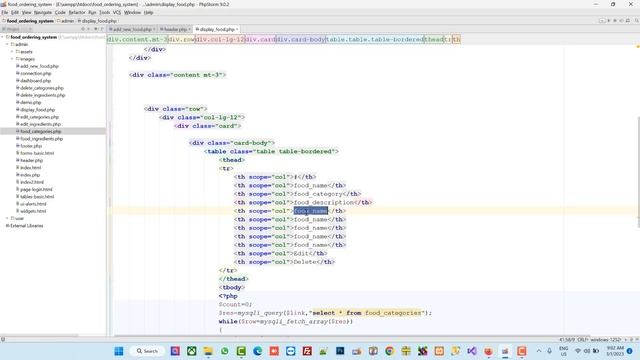
Task: Select display_food.php in project tree
Action: point(37,110)
